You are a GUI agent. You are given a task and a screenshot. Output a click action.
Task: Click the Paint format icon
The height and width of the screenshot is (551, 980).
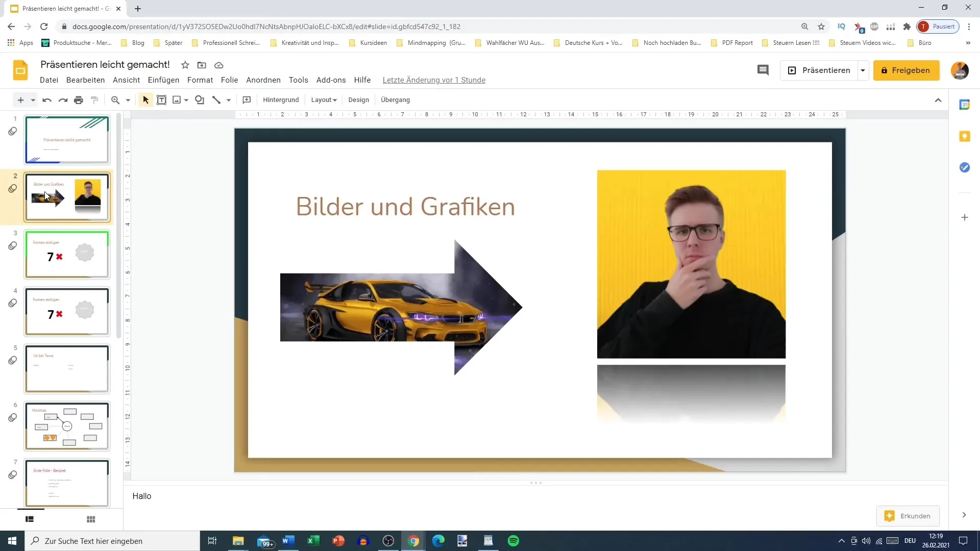click(94, 100)
